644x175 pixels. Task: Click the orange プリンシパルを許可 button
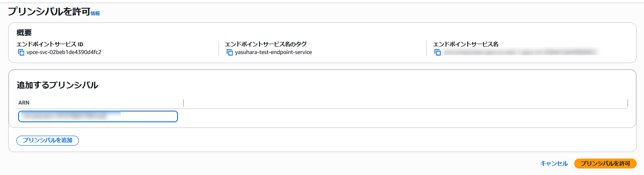[605, 163]
